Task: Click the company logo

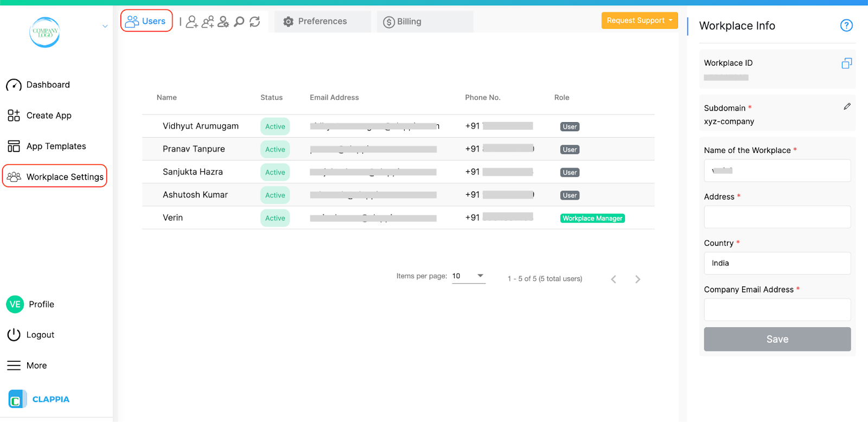Action: (44, 32)
